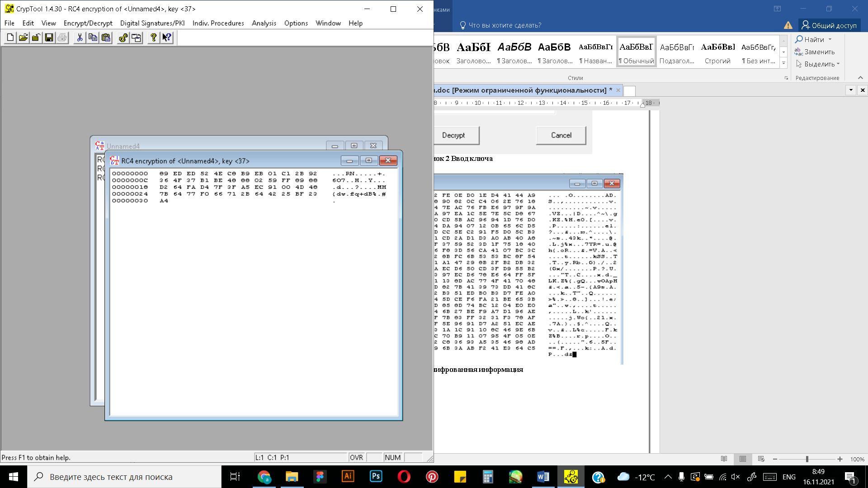Click Общий доступ share button

pos(830,25)
